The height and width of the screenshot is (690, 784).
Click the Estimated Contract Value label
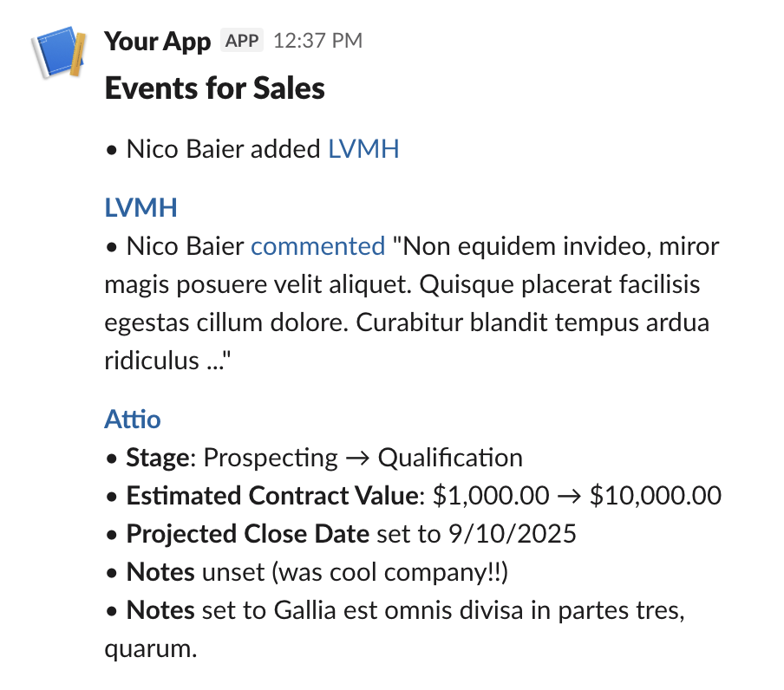[x=271, y=496]
